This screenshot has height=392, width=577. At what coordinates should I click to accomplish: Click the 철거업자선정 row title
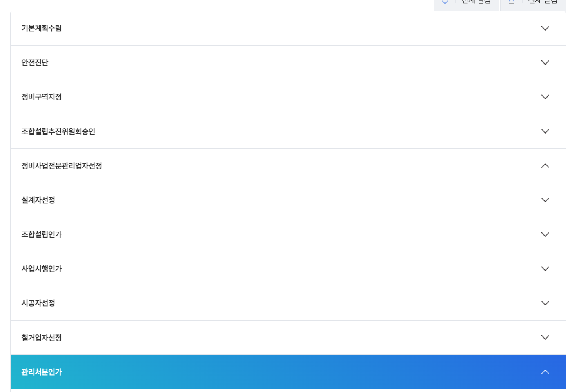pos(41,337)
